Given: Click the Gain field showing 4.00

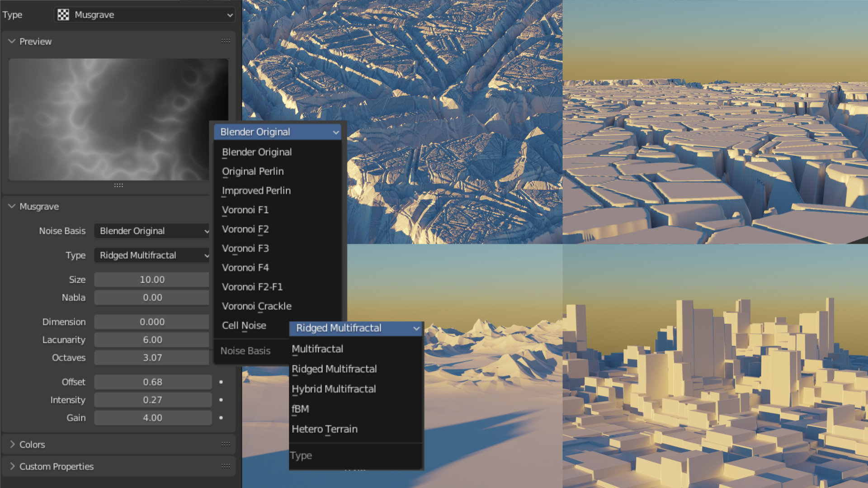Looking at the screenshot, I should [153, 418].
